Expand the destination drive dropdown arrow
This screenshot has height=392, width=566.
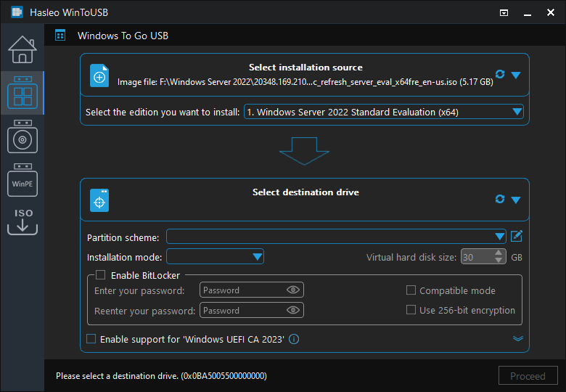516,200
